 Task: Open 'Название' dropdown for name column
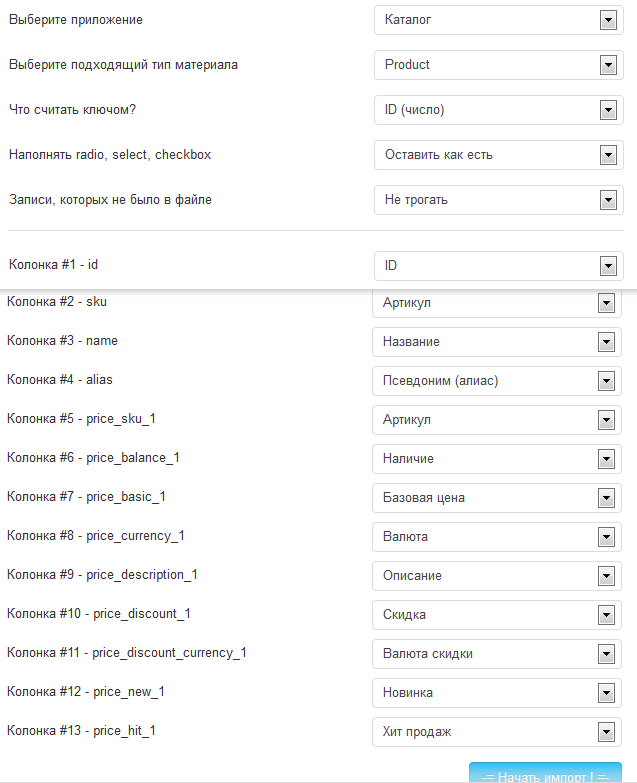click(x=497, y=342)
